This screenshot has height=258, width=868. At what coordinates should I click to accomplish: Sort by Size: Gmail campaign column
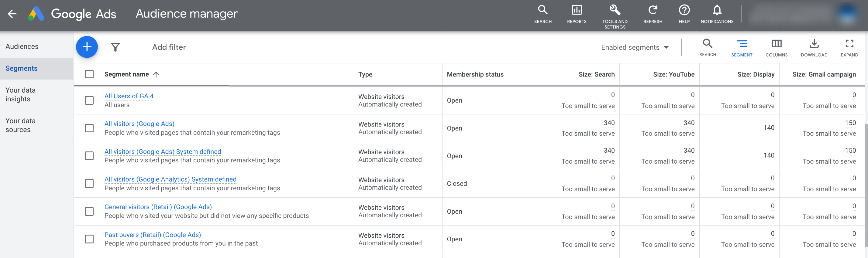(824, 74)
